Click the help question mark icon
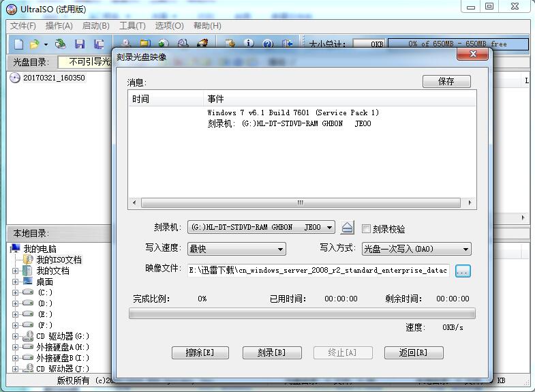 (x=268, y=44)
